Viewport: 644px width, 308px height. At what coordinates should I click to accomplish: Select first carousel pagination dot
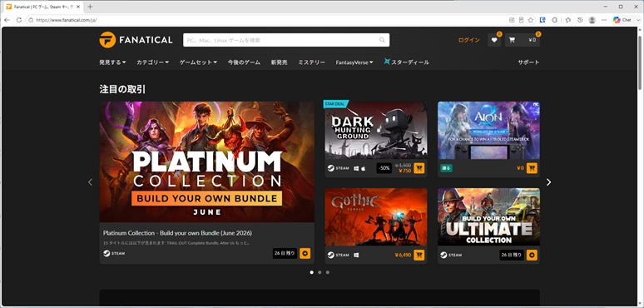(x=312, y=272)
